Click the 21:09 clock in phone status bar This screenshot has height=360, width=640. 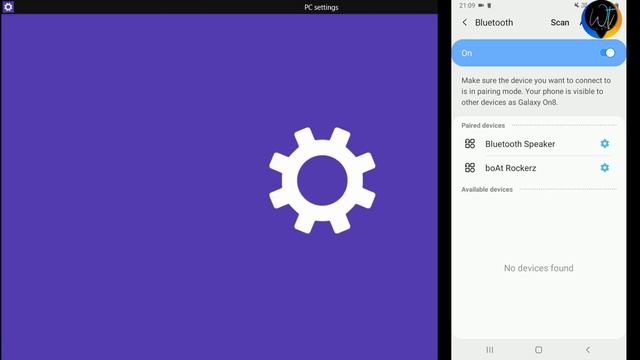click(467, 5)
